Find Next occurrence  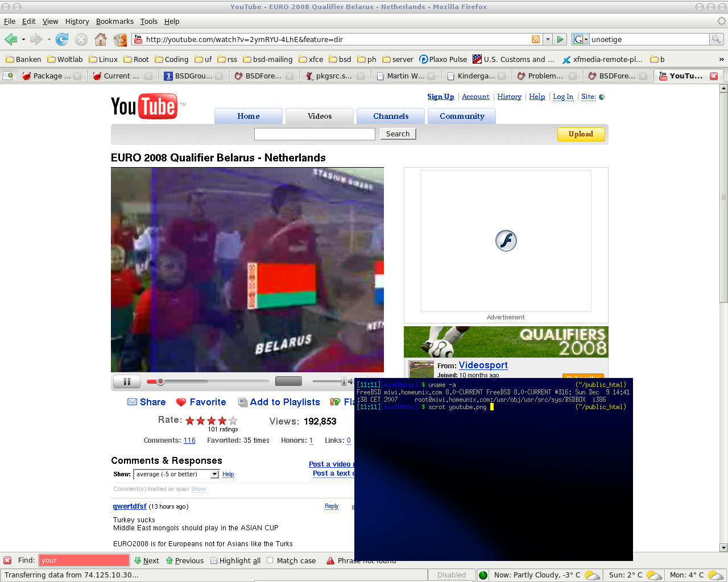[x=147, y=560]
